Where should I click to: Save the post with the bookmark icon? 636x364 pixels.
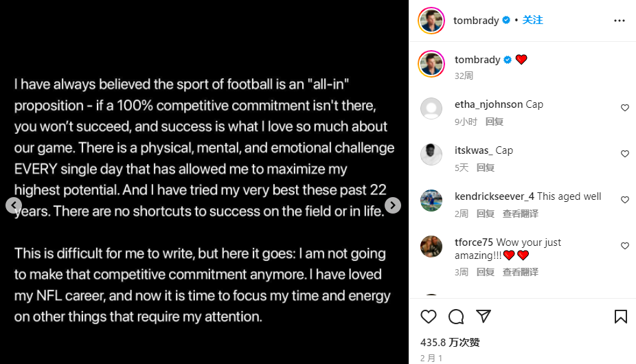coord(620,317)
